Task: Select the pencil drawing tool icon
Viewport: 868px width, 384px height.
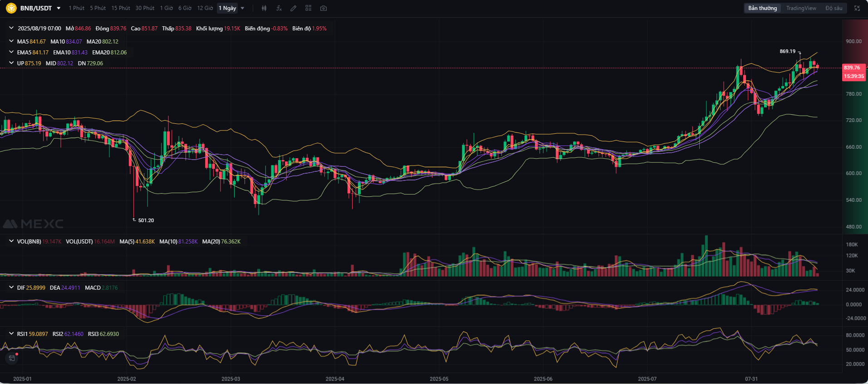Action: [294, 8]
